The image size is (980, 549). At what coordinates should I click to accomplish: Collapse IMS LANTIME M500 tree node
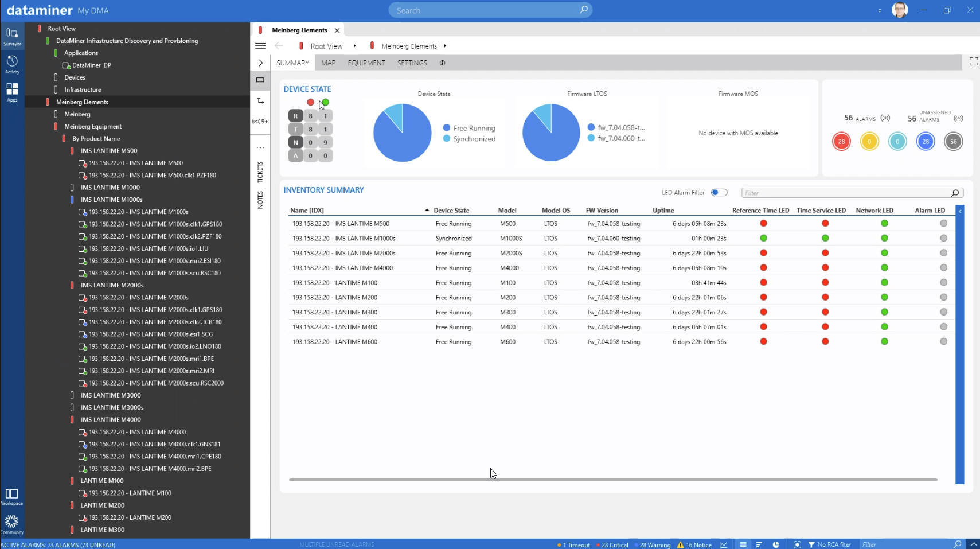click(72, 151)
